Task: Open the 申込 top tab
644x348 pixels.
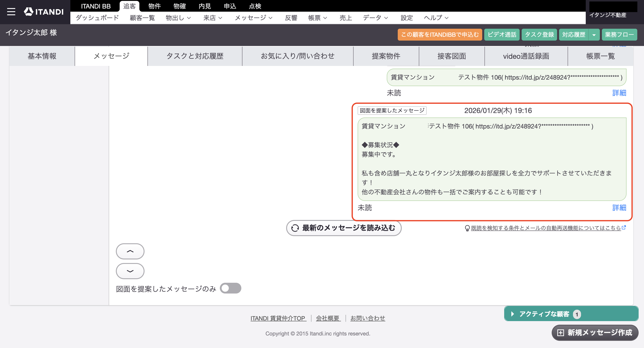Action: coord(230,6)
